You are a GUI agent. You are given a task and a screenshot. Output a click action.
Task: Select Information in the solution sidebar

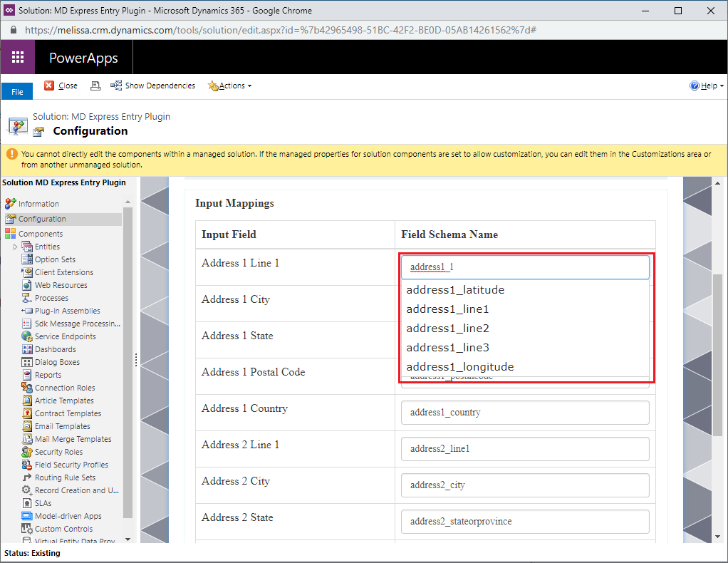pyautogui.click(x=38, y=204)
